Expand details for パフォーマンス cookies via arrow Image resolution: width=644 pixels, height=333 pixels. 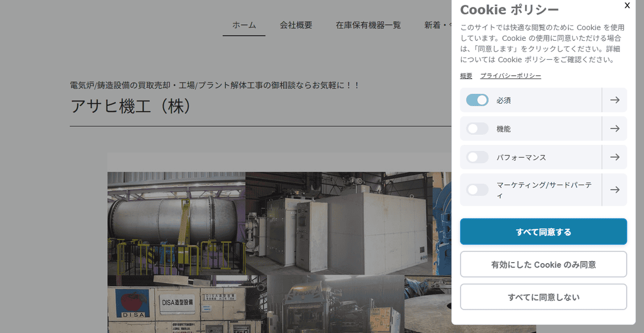614,157
